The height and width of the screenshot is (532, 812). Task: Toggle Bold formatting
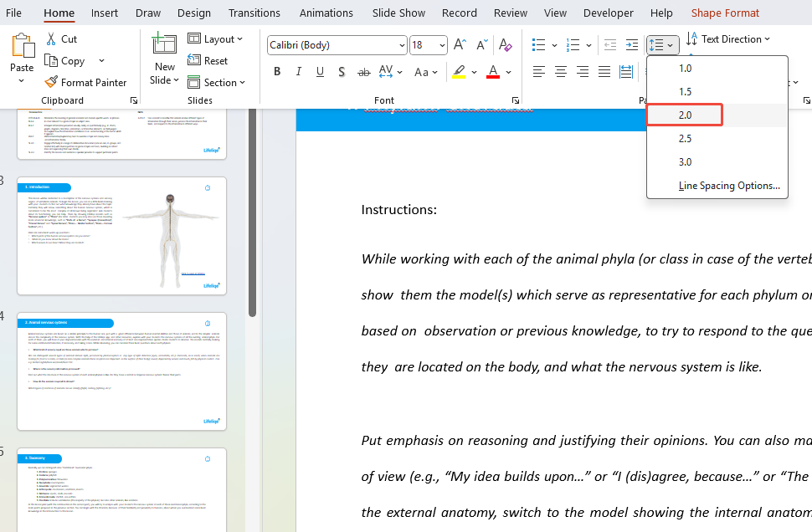[x=277, y=72]
